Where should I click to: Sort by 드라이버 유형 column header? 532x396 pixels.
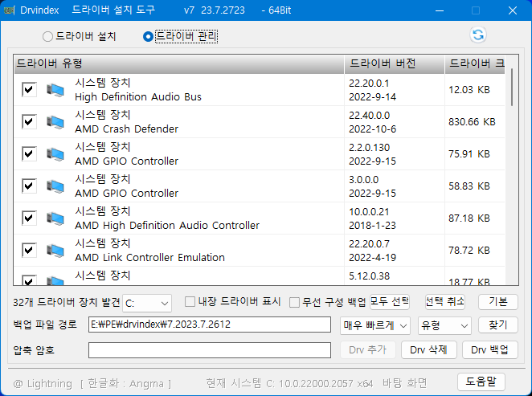pyautogui.click(x=179, y=63)
